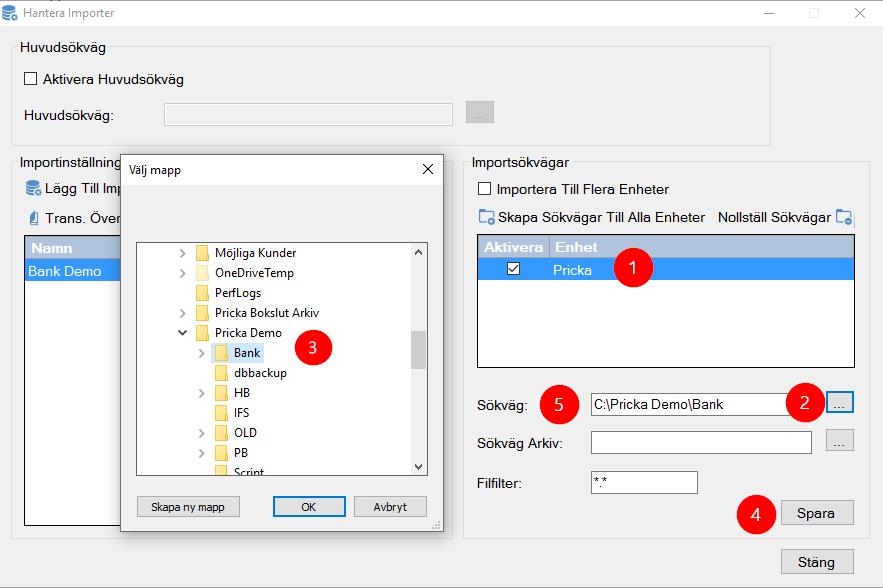Viewport: 883px width, 588px height.
Task: Click the Stäng button
Action: pos(817,562)
